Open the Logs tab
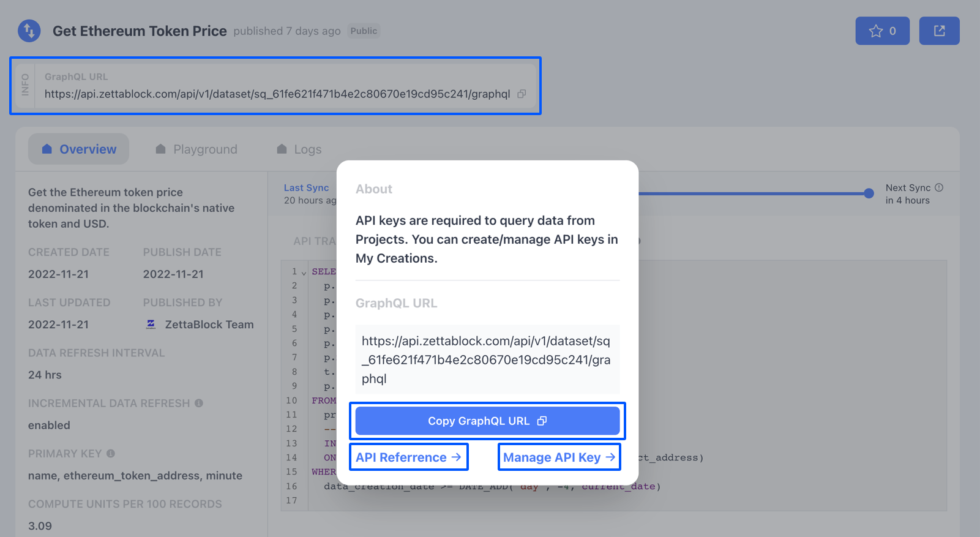980x537 pixels. pyautogui.click(x=299, y=149)
